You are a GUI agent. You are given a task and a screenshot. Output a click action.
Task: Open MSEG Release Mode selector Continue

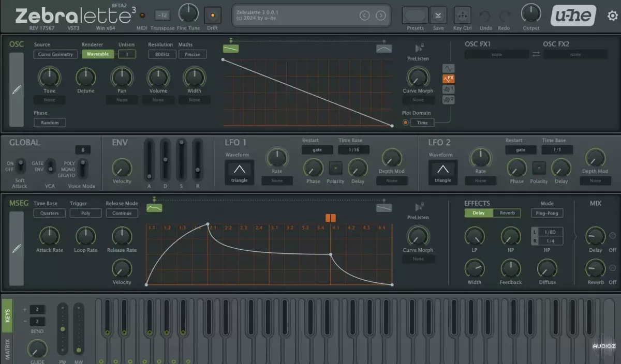point(122,213)
